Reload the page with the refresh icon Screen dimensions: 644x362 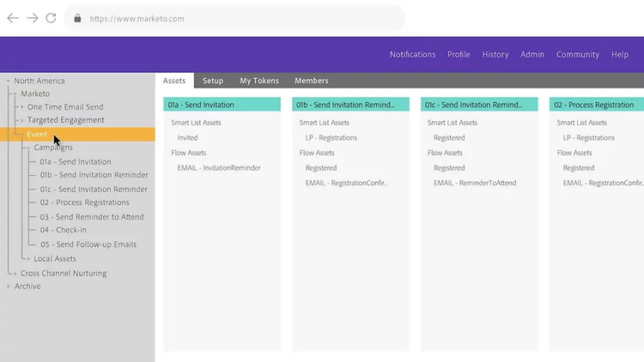[52, 18]
